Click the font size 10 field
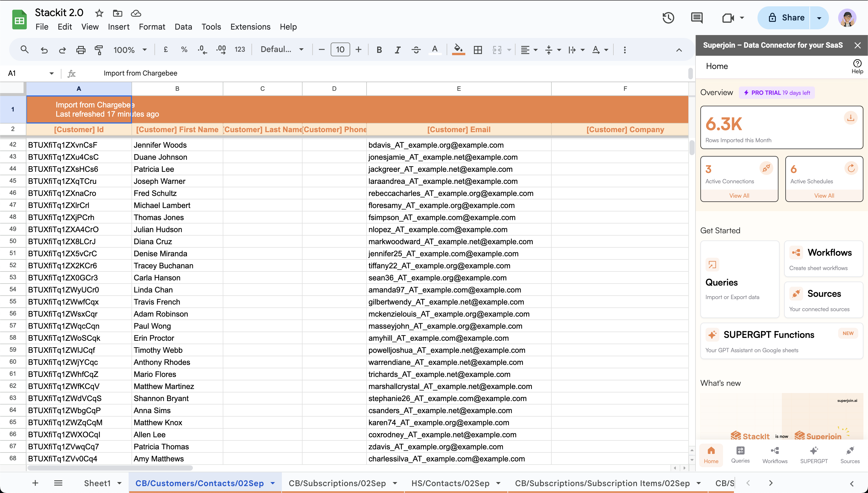 340,50
